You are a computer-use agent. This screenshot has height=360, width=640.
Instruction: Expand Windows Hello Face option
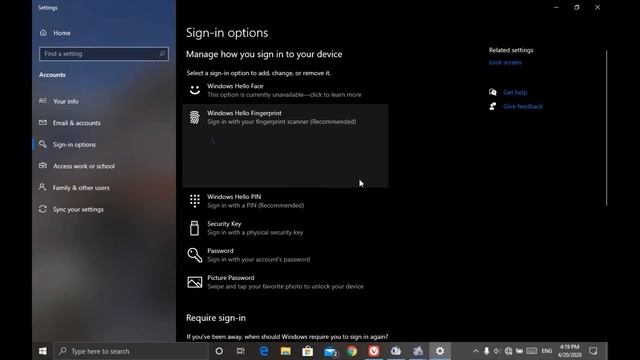285,90
